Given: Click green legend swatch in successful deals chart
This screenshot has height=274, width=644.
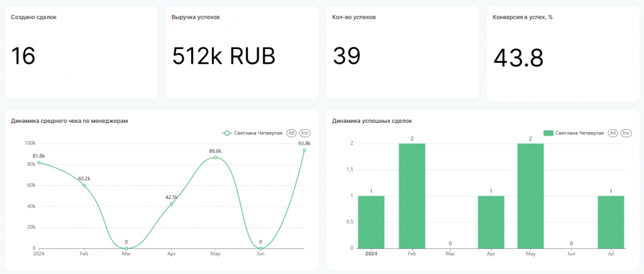Looking at the screenshot, I should (548, 133).
